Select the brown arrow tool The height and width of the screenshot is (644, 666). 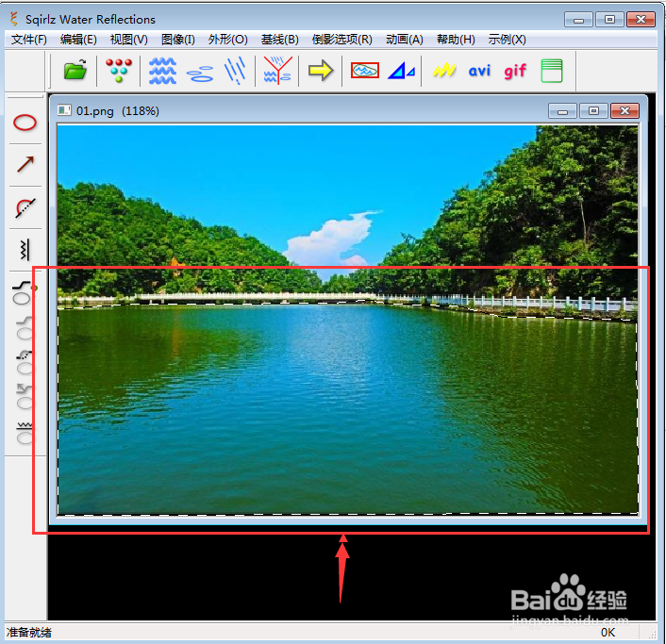[25, 165]
